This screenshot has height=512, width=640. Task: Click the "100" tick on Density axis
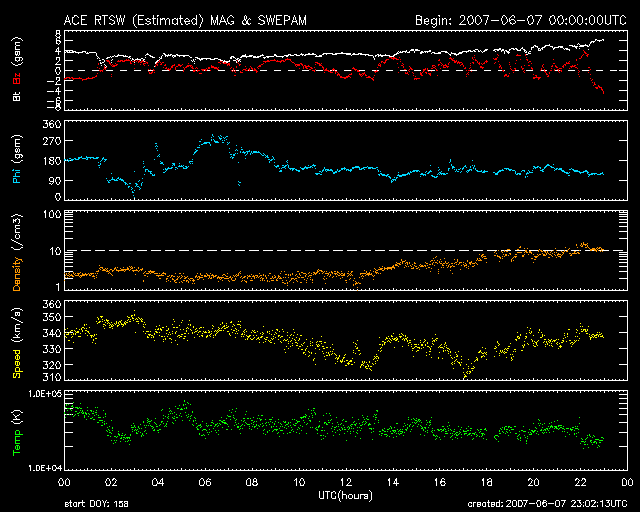pyautogui.click(x=52, y=214)
